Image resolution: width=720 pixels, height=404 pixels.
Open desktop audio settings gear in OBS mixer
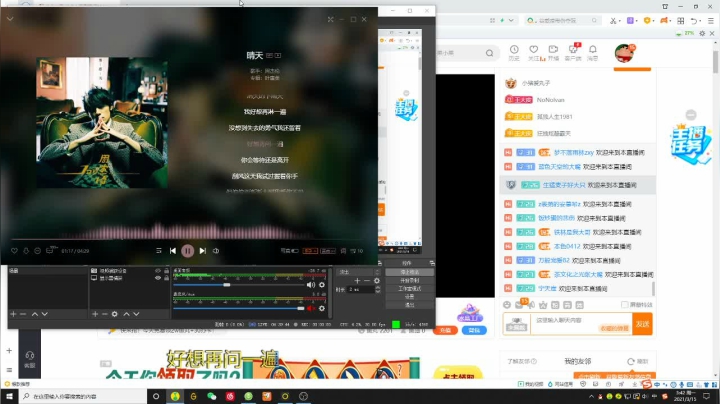click(322, 285)
